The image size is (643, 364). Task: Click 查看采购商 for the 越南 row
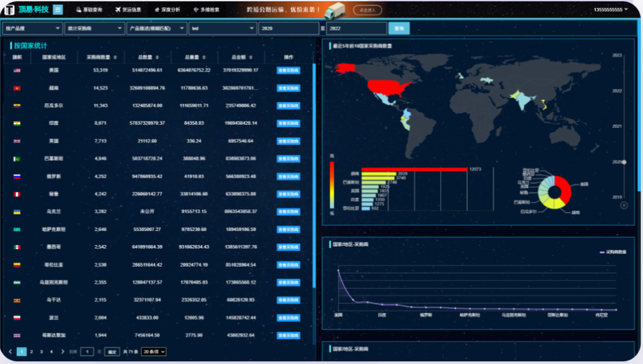(x=288, y=88)
